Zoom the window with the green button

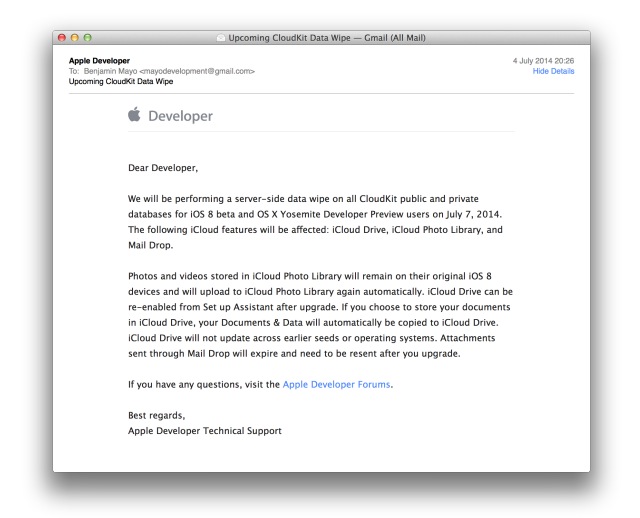coord(87,38)
